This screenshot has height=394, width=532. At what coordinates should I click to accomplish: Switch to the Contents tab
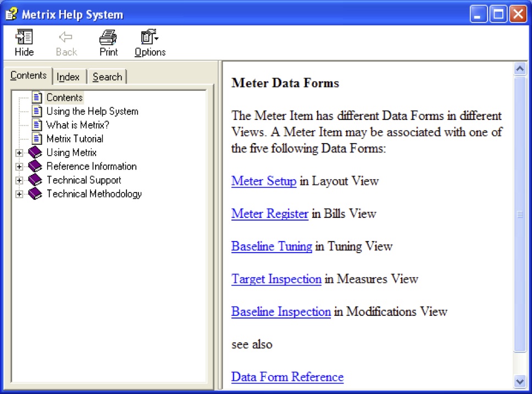coord(28,75)
